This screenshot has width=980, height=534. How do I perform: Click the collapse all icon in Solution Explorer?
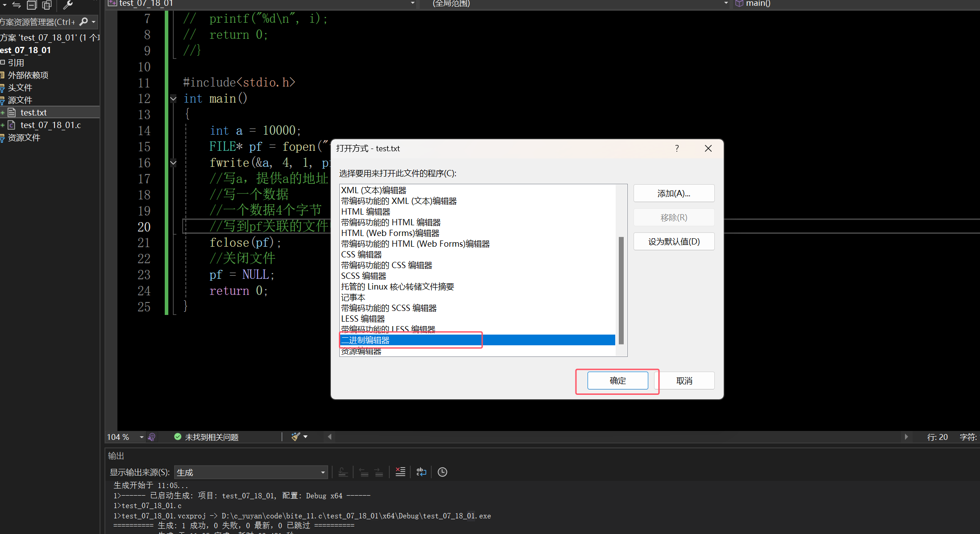point(32,5)
